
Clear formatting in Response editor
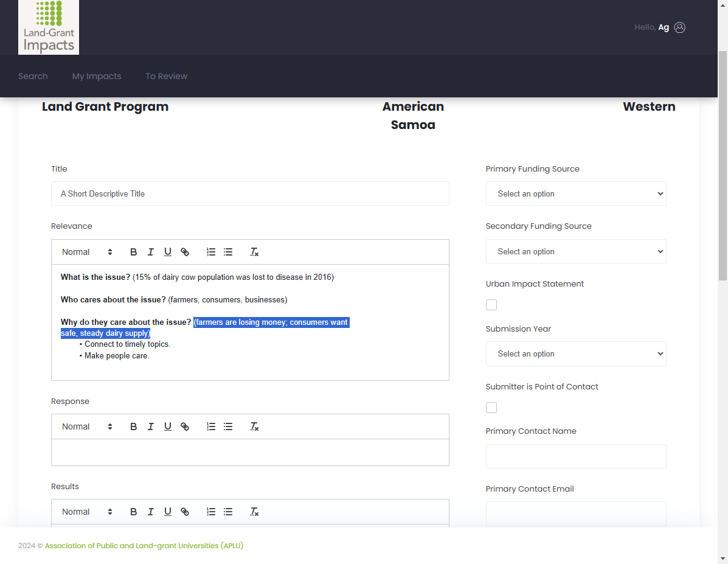pyautogui.click(x=254, y=426)
